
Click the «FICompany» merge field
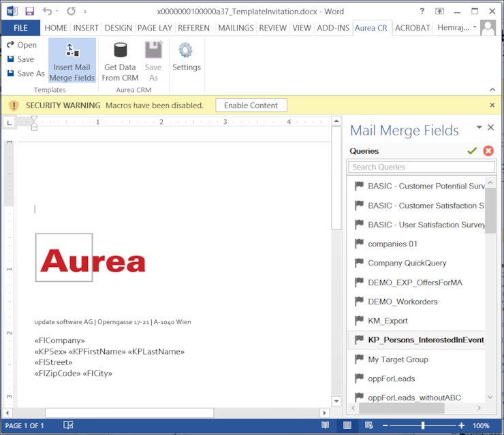(x=60, y=340)
